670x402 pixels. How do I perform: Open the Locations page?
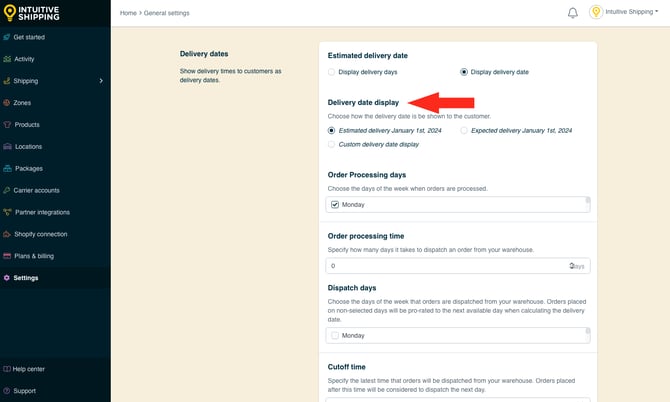pyautogui.click(x=29, y=147)
